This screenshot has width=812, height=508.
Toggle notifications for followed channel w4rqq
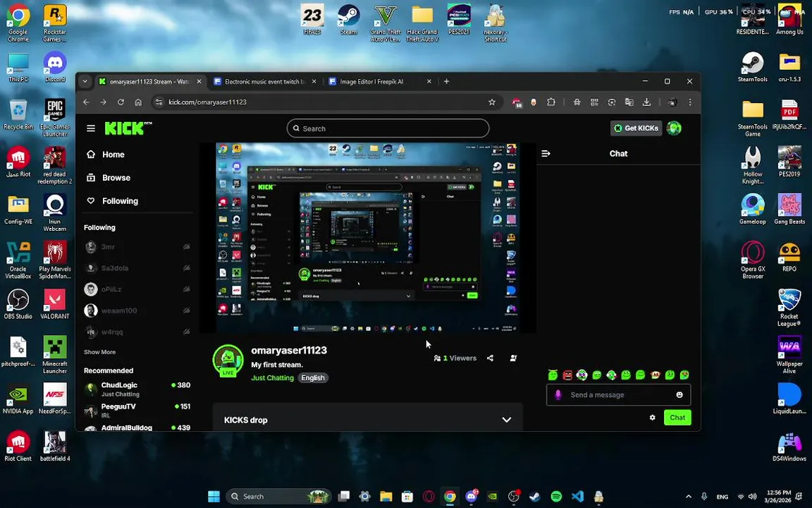[x=186, y=332]
